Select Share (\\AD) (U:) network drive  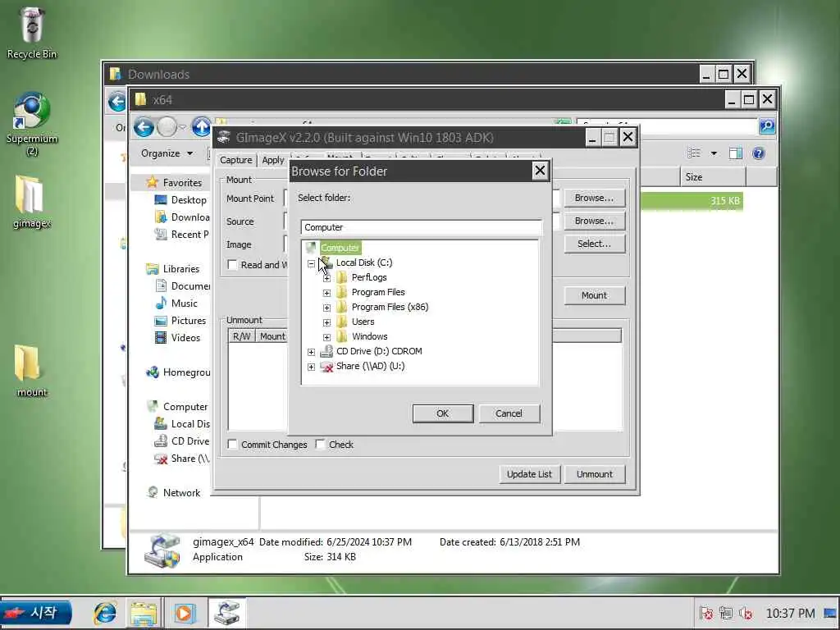370,367
